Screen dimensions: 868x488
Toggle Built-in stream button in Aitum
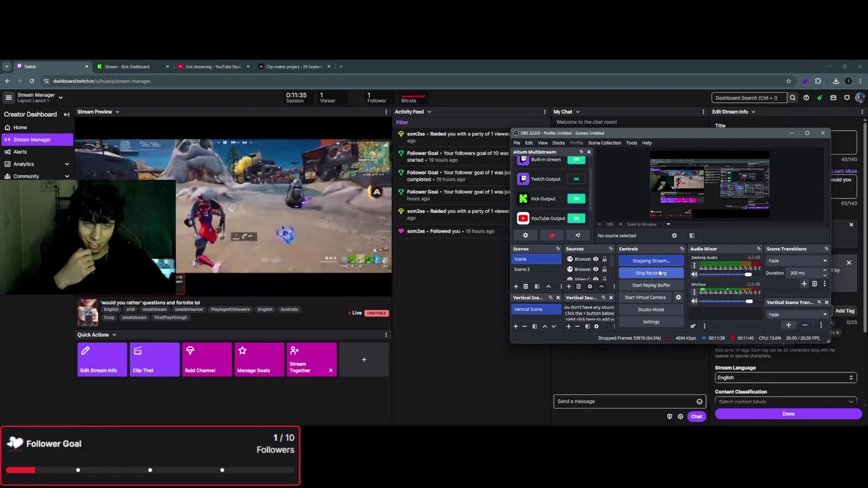point(576,160)
